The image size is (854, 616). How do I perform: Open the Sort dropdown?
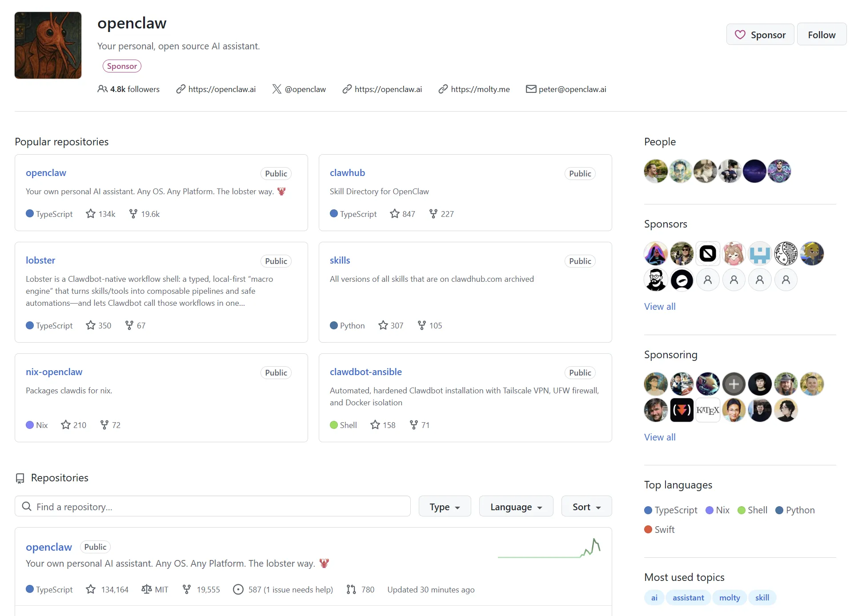[586, 506]
